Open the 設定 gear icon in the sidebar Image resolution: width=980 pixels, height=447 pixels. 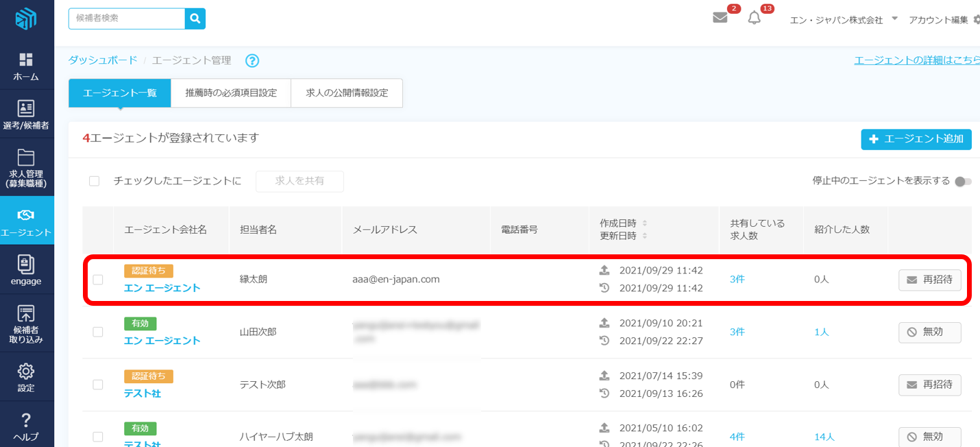[26, 371]
